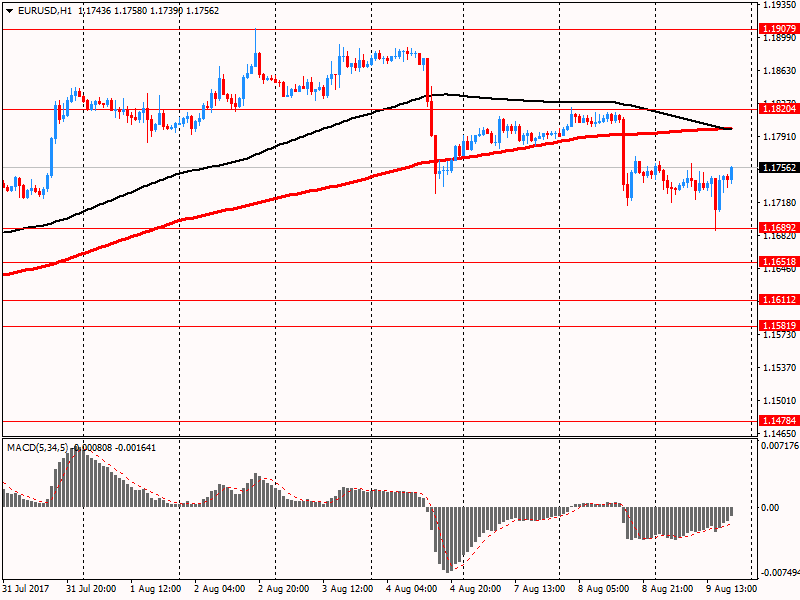
Task: Select the EURUSD,H1 chart title text
Action: pos(45,11)
